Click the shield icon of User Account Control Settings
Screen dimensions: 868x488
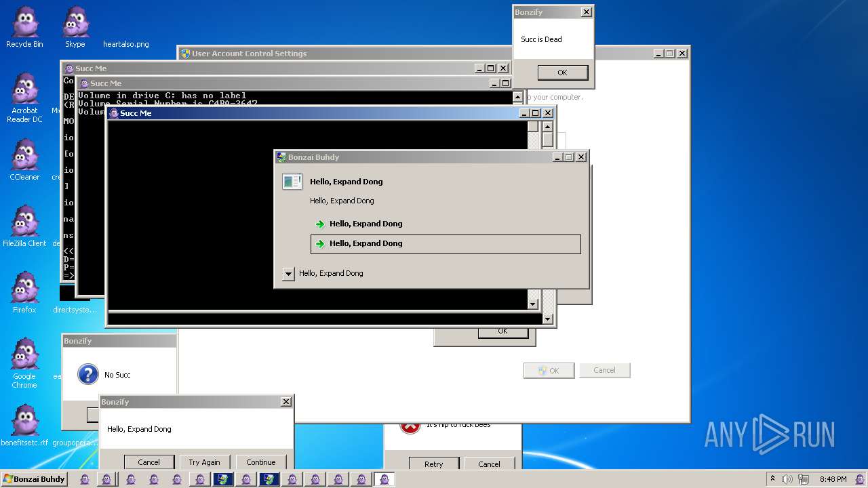point(185,54)
